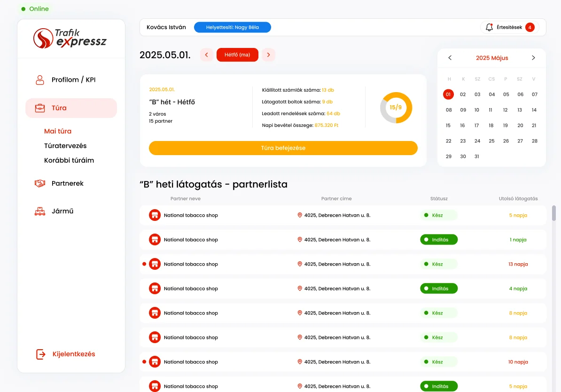Viewport: 561px width, 392px height.
Task: Click Indítás button in the 1 napja row
Action: click(439, 240)
